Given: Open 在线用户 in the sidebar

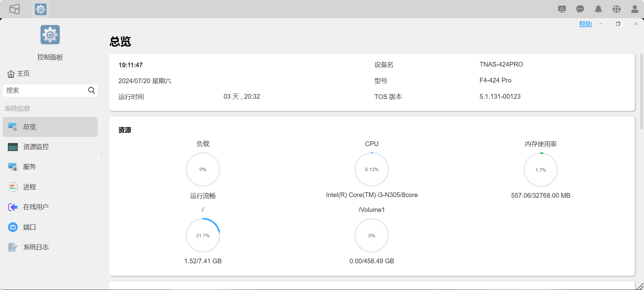Looking at the screenshot, I should (50, 207).
